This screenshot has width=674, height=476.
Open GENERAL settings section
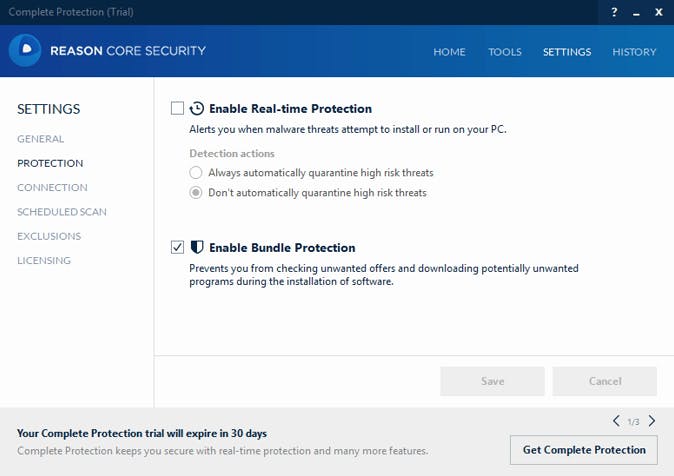[x=40, y=139]
